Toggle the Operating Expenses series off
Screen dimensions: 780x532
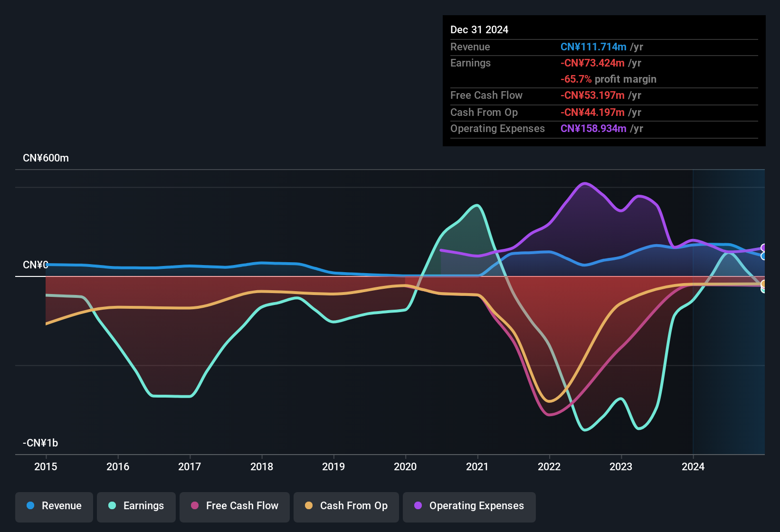point(469,506)
